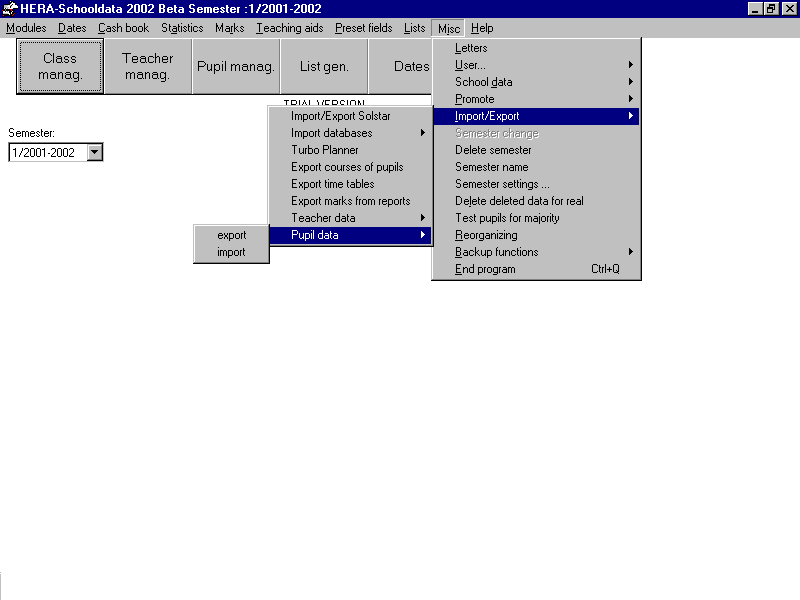Screen dimensions: 800x600
Task: Choose import in the Pupil data submenu
Action: pyautogui.click(x=232, y=252)
